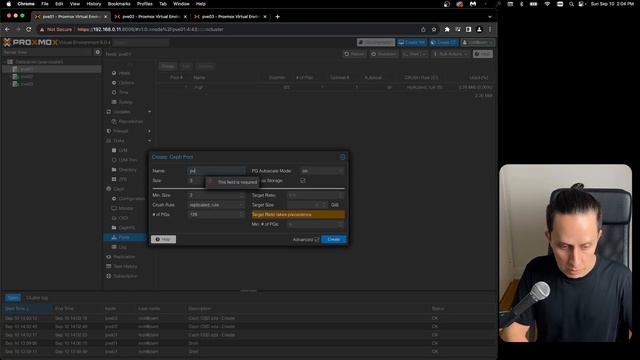
Task: Open the Server View dropdown
Action: tap(47, 52)
